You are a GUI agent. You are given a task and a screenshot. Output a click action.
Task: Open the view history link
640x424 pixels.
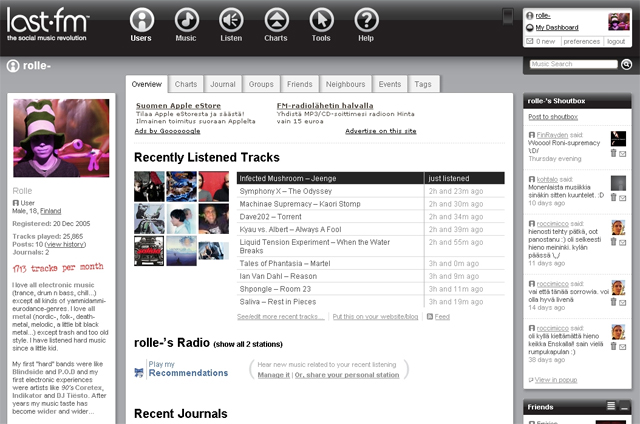pyautogui.click(x=66, y=244)
